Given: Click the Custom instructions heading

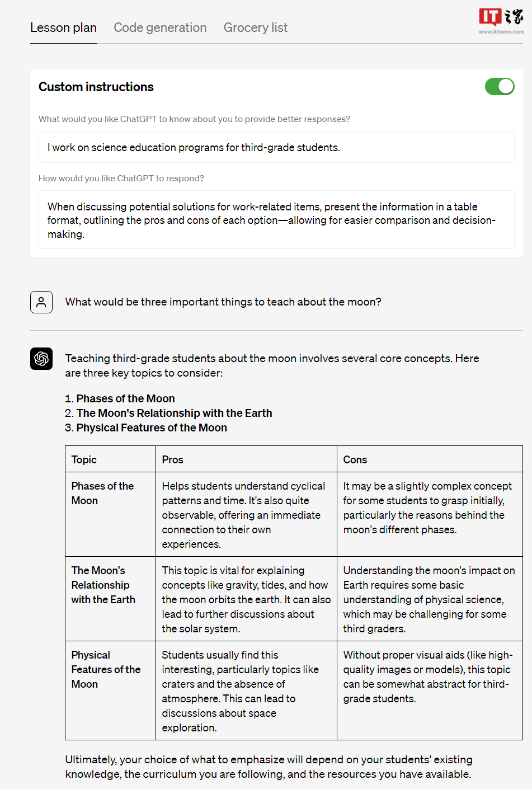Looking at the screenshot, I should [x=96, y=87].
